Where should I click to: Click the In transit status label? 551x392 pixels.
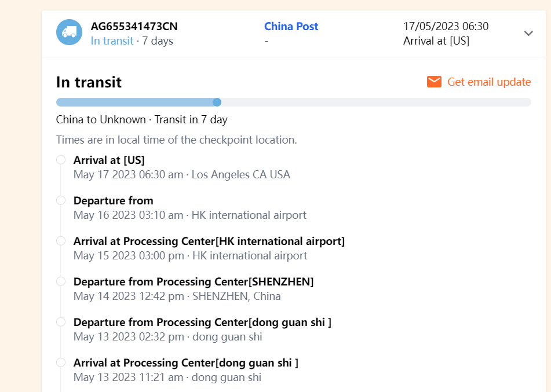point(112,41)
